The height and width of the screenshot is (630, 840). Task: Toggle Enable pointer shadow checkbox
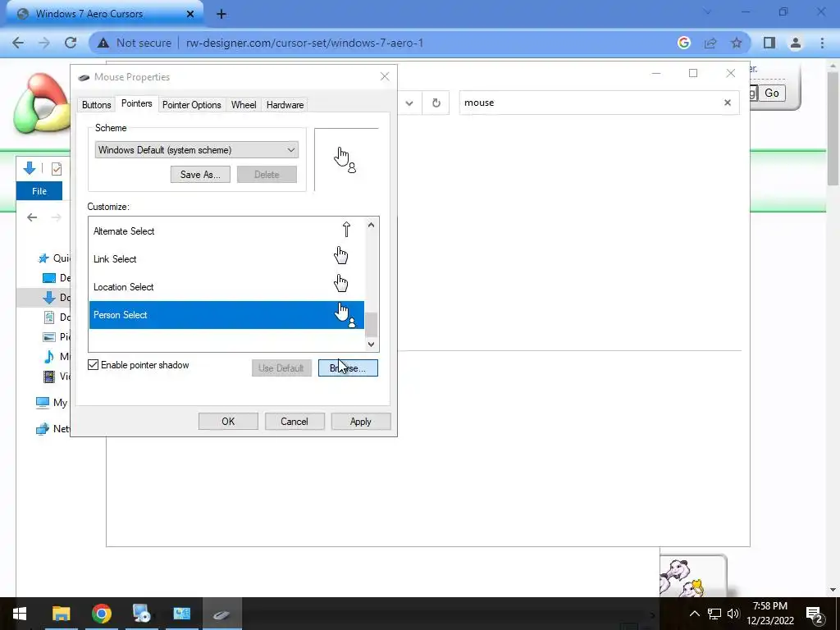click(x=94, y=365)
